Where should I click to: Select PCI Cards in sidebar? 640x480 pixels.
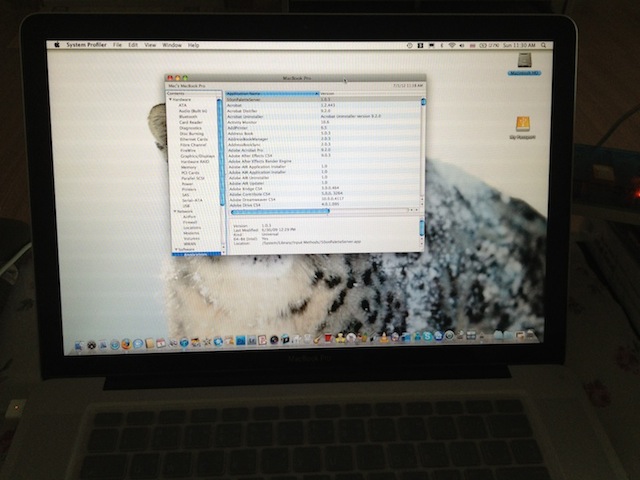(191, 173)
